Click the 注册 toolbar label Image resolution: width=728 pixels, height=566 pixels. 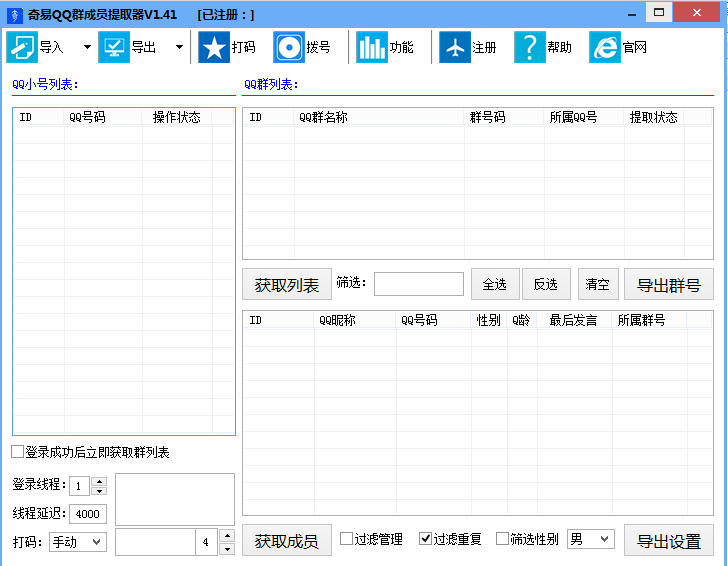[x=484, y=47]
